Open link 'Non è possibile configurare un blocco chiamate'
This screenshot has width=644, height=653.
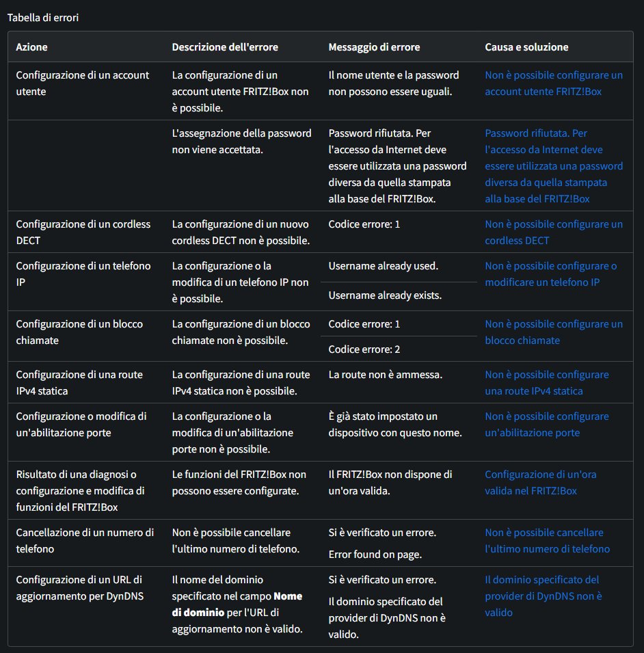554,332
